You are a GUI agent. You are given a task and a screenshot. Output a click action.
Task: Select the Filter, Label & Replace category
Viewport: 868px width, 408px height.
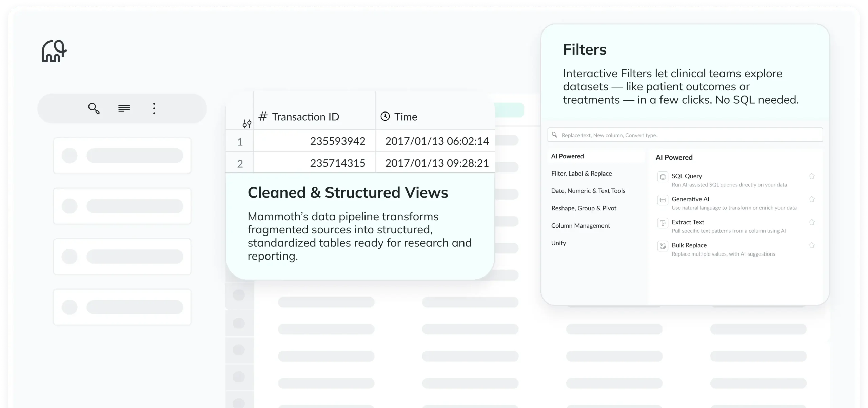click(581, 174)
